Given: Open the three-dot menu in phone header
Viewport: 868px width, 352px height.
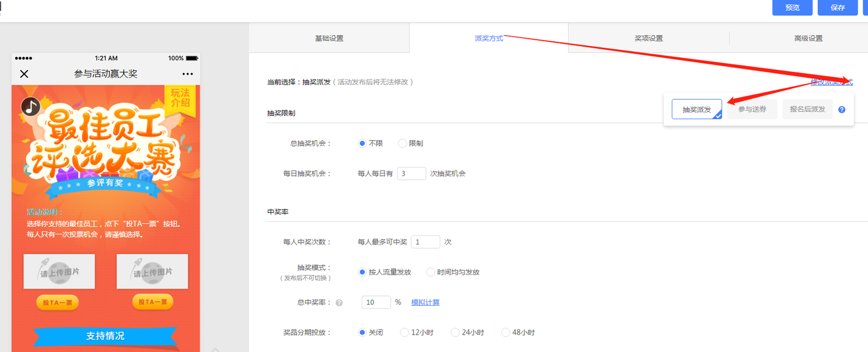Looking at the screenshot, I should pos(187,74).
